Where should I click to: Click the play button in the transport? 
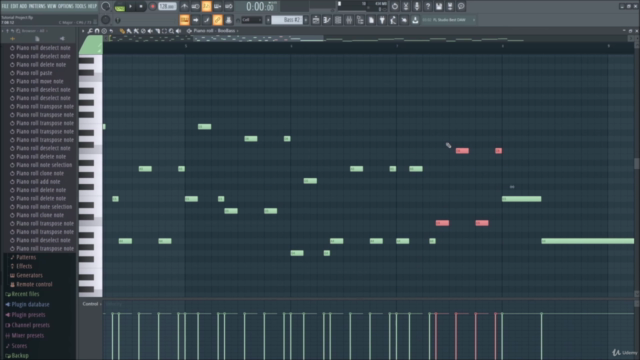[131, 7]
